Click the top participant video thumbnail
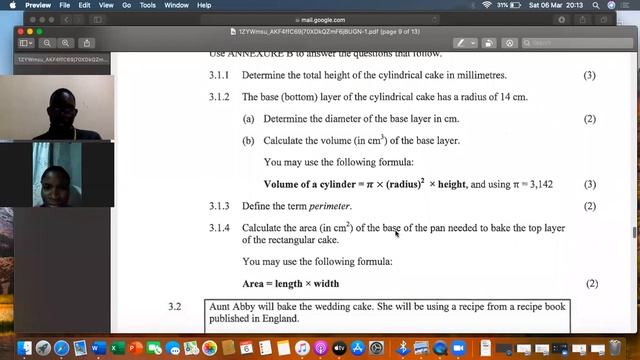The width and height of the screenshot is (640, 360). 57,108
